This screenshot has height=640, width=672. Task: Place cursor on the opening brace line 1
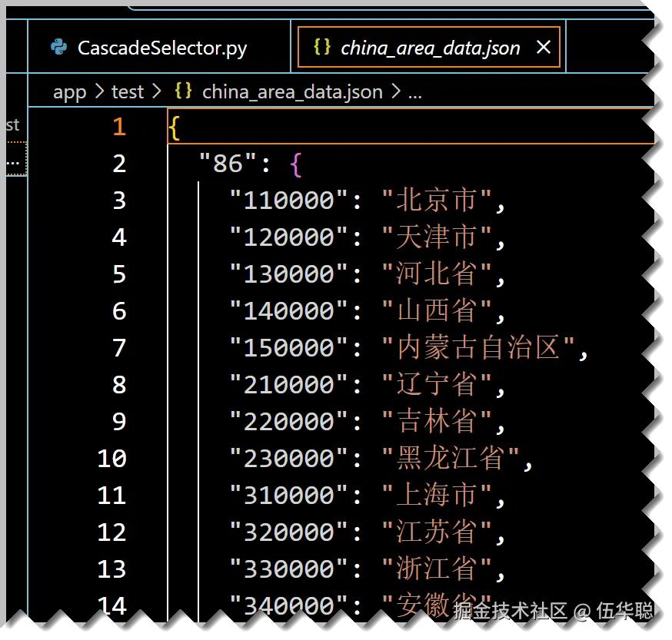click(174, 128)
